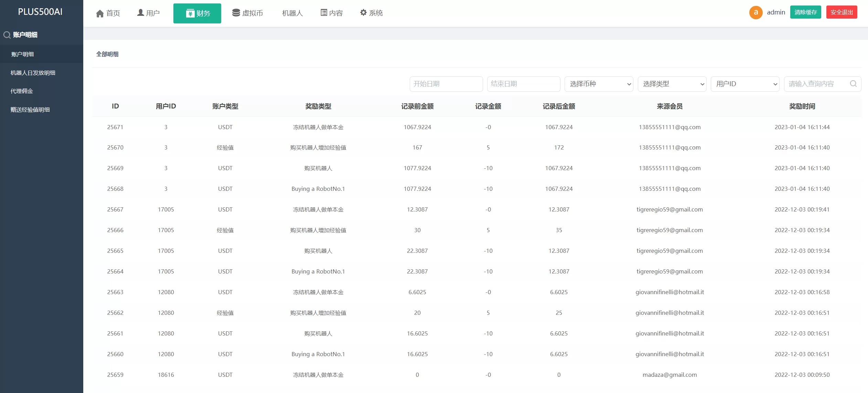
Task: Open the 选择类型 type dropdown
Action: [672, 84]
